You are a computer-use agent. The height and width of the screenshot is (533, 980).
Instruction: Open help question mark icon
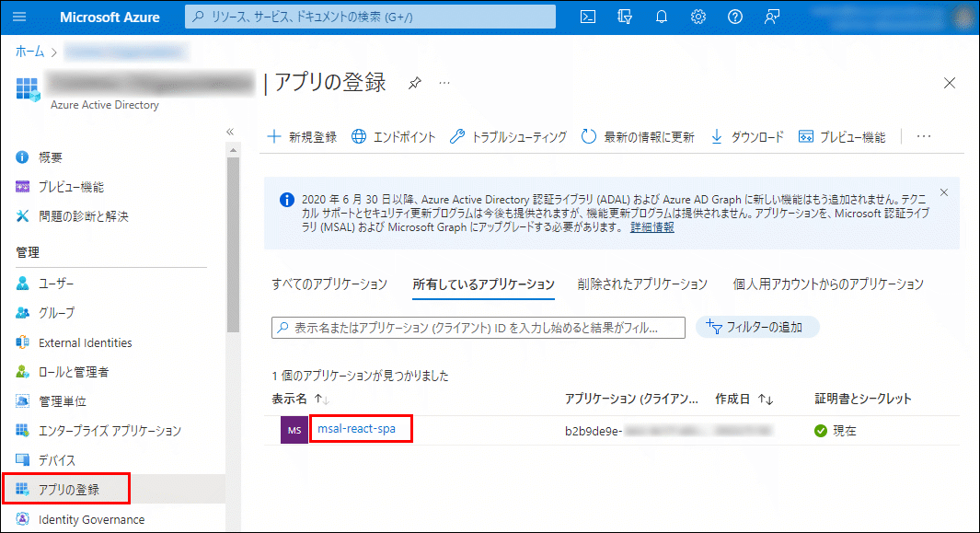tap(735, 17)
